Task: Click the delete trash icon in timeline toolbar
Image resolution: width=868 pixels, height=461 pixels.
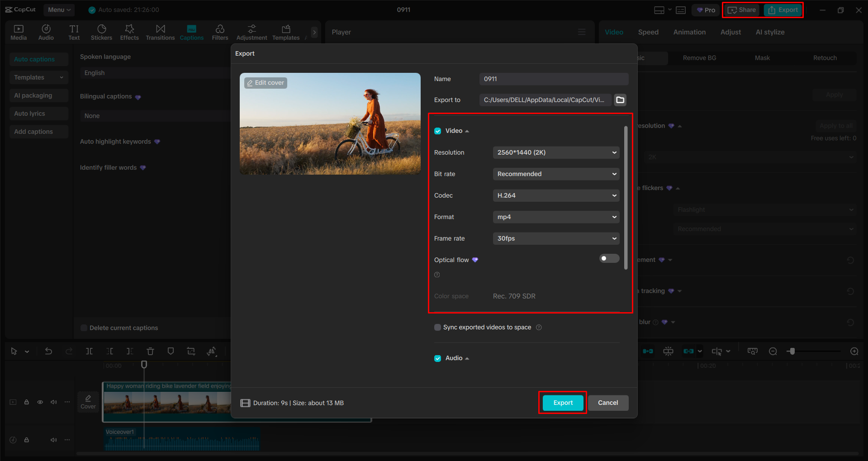Action: [x=150, y=351]
